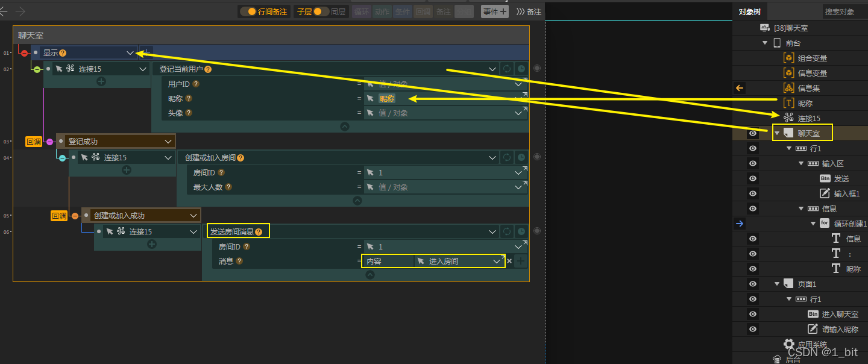Click green node marker on line 02

pyautogui.click(x=37, y=69)
